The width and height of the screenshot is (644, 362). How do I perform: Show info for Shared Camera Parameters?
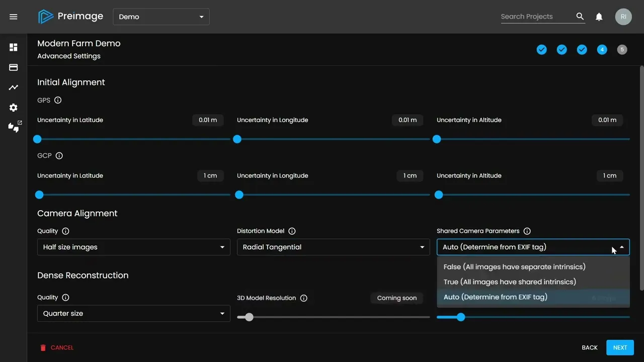click(x=527, y=231)
